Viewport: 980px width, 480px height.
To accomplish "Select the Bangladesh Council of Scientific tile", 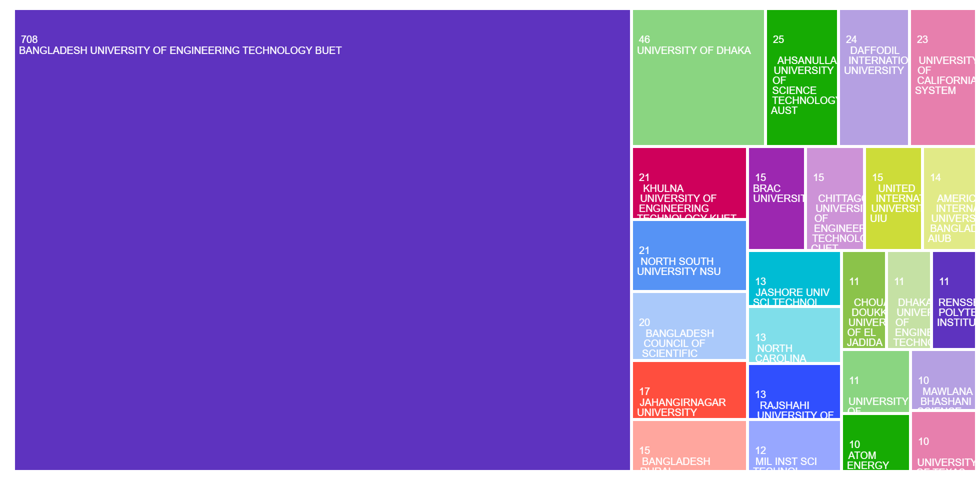I will click(x=689, y=325).
